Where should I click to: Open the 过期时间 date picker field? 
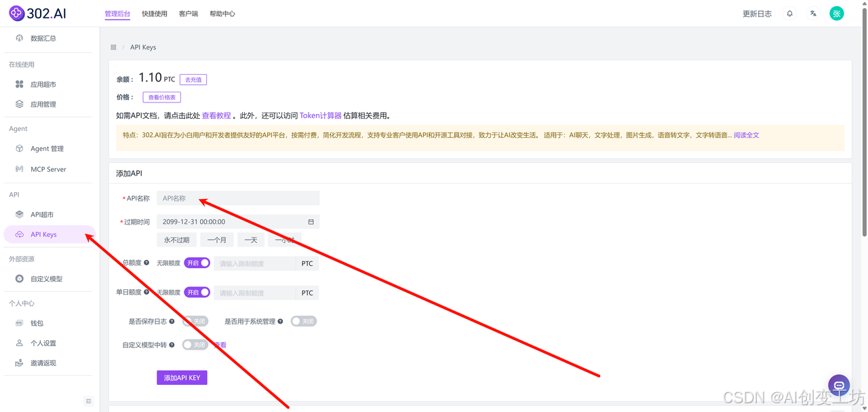[x=238, y=222]
